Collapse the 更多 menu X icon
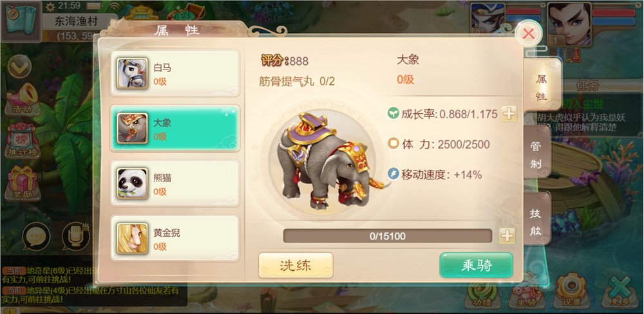 click(620, 291)
